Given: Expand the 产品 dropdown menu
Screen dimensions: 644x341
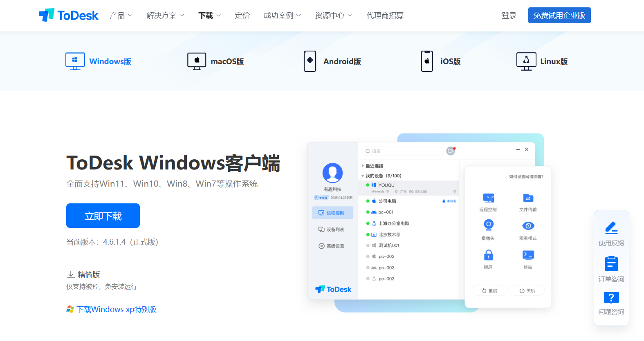Looking at the screenshot, I should point(121,16).
